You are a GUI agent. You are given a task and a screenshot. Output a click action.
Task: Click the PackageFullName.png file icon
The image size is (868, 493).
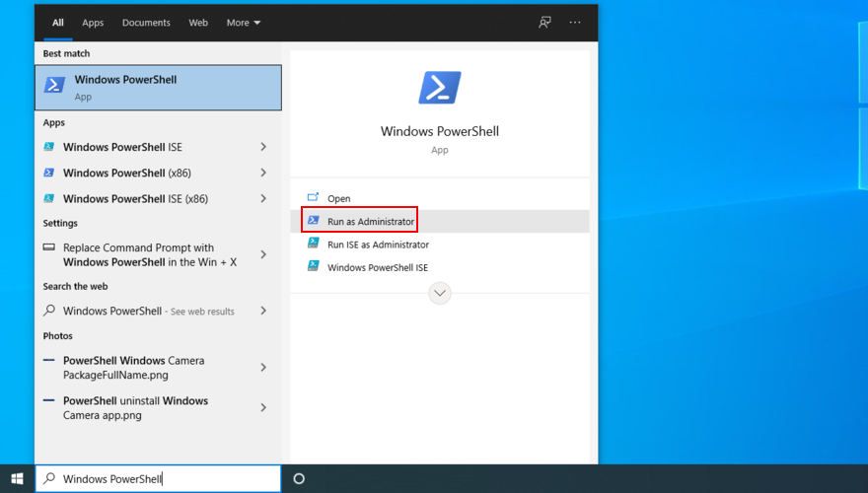48,360
